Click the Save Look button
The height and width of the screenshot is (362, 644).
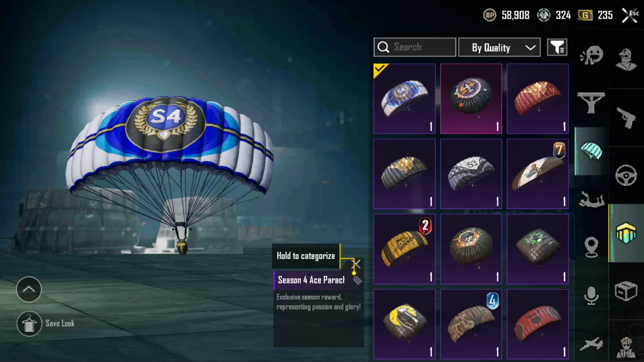point(46,323)
